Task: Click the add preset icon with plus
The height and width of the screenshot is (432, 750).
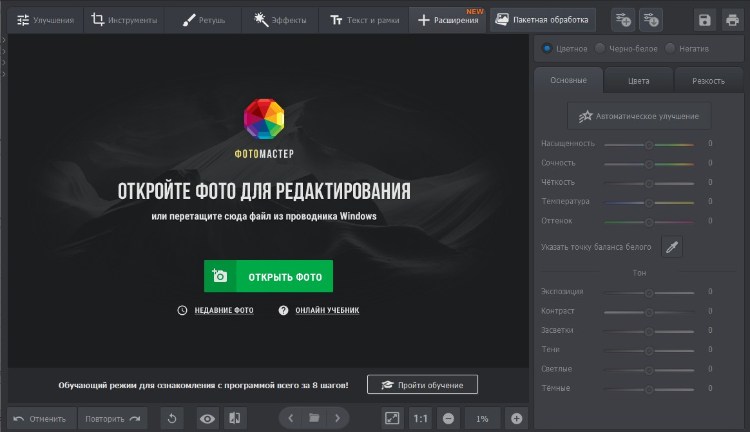Action: click(623, 19)
